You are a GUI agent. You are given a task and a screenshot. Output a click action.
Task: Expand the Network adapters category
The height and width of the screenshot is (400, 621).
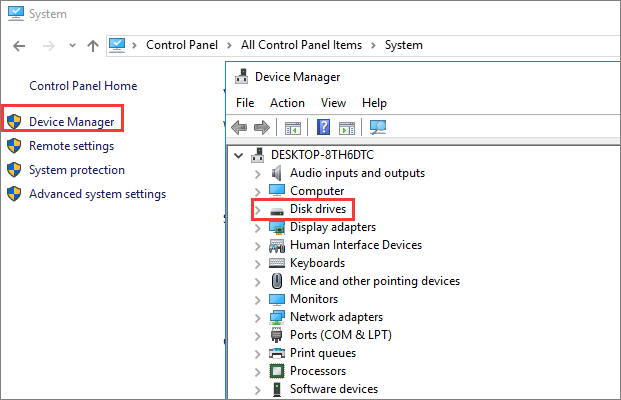(x=258, y=317)
